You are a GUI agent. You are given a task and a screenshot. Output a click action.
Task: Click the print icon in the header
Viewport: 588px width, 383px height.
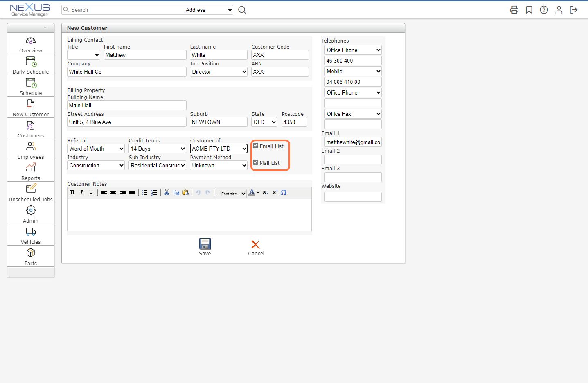click(x=514, y=10)
